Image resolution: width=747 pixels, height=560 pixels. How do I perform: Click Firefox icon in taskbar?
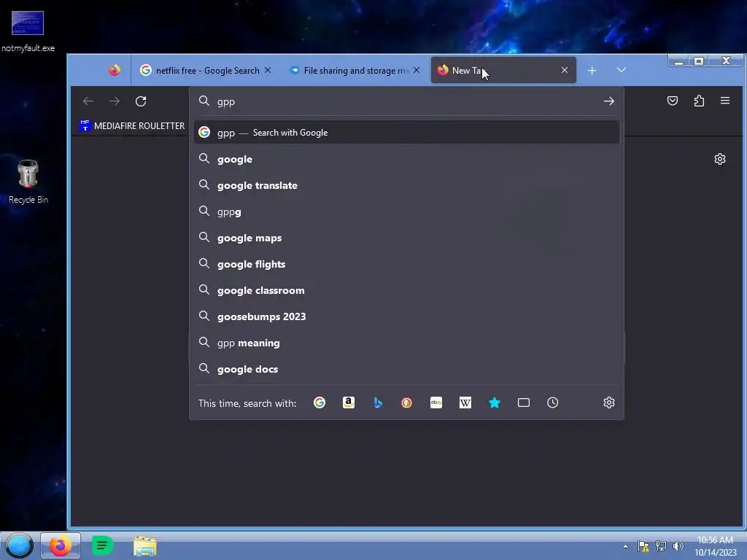tap(60, 545)
